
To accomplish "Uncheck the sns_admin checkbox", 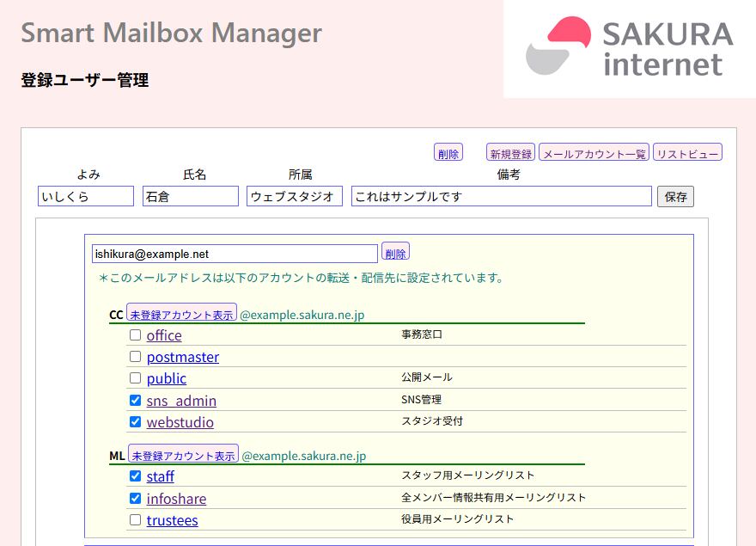I will (x=135, y=401).
